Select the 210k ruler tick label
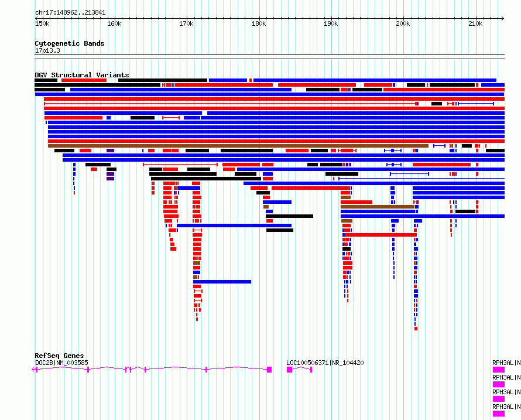 point(475,23)
